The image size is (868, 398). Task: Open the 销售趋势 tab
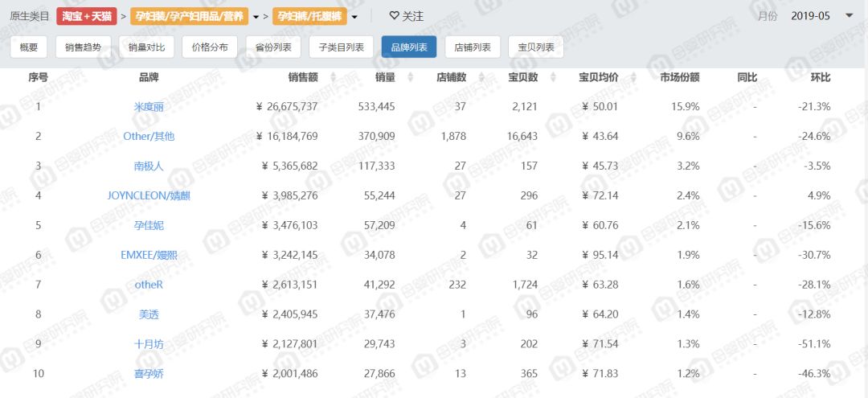click(83, 47)
